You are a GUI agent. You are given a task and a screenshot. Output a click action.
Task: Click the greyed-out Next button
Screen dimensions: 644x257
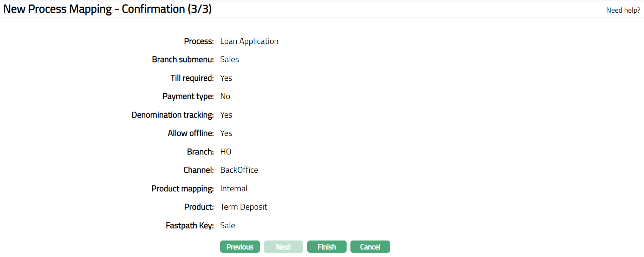[x=283, y=247]
